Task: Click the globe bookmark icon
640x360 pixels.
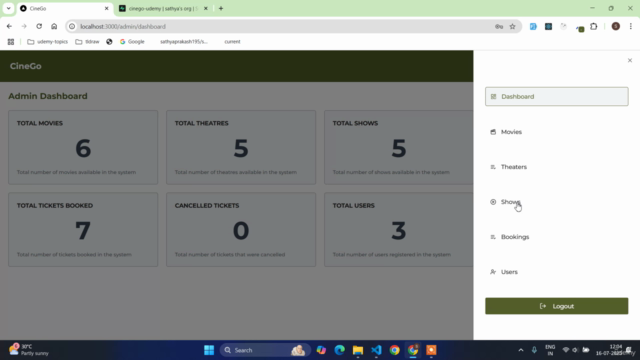Action: click(x=109, y=42)
